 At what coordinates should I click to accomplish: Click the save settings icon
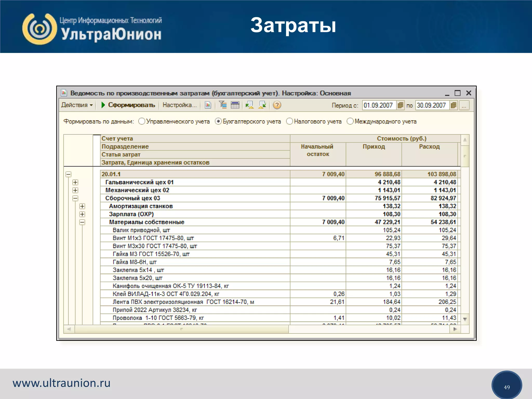pyautogui.click(x=262, y=105)
